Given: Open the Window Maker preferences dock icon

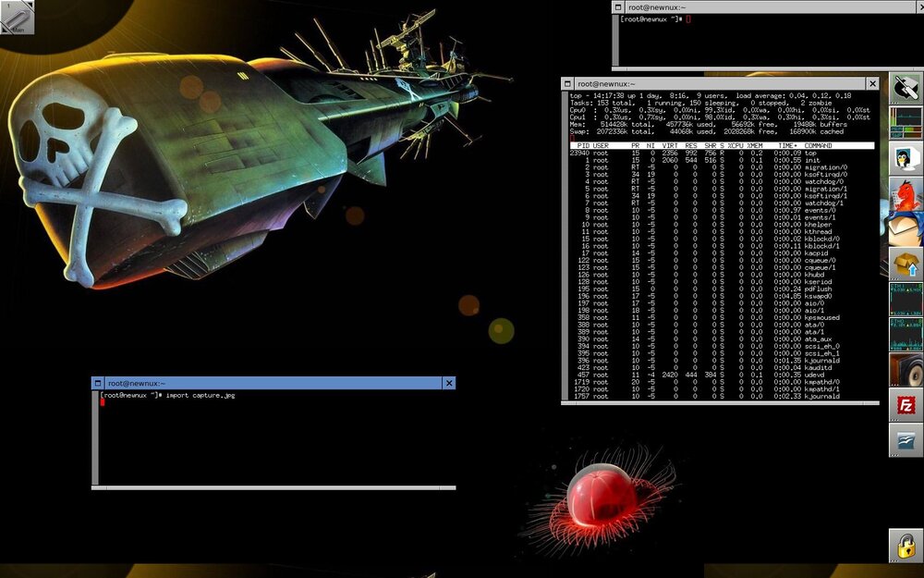Looking at the screenshot, I should [906, 88].
